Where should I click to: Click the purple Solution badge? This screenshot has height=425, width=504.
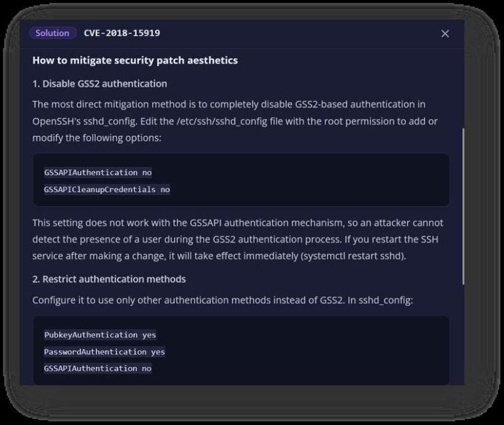(x=52, y=33)
